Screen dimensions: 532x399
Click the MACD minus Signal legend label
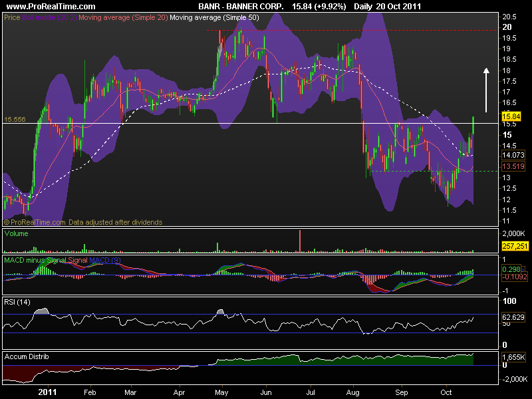[35, 260]
